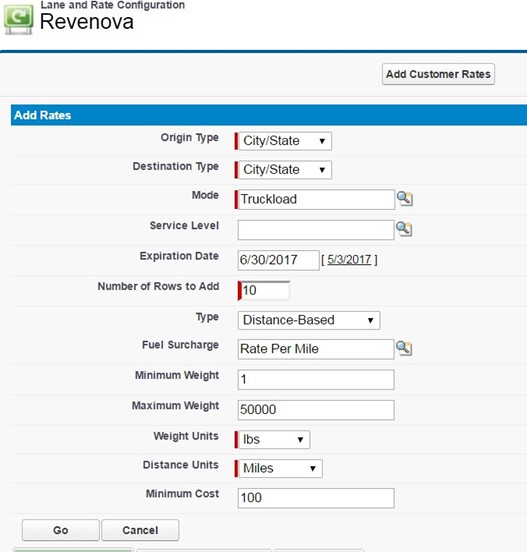The image size is (527, 552).
Task: Click the Minimum Cost label
Action: coord(182,494)
